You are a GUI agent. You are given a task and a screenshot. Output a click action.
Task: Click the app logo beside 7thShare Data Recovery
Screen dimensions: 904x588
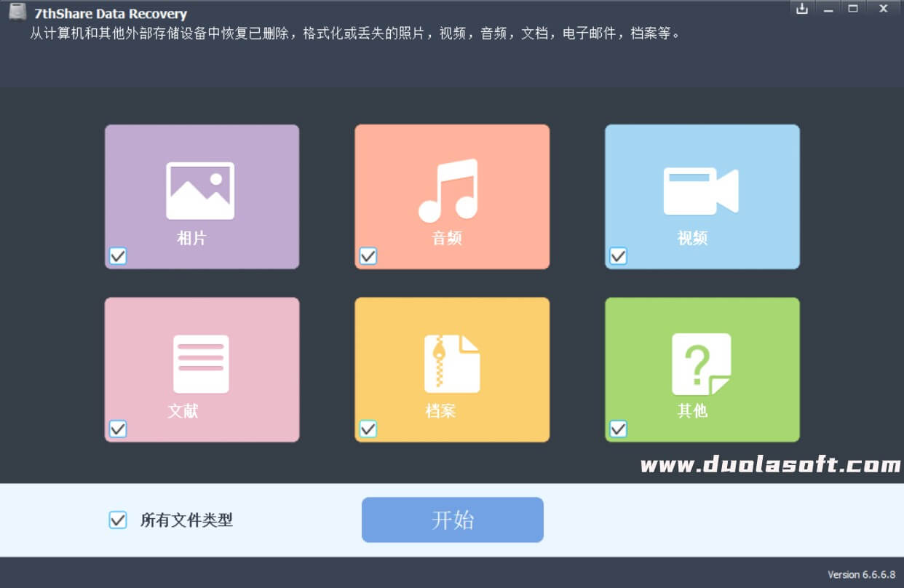[x=18, y=12]
